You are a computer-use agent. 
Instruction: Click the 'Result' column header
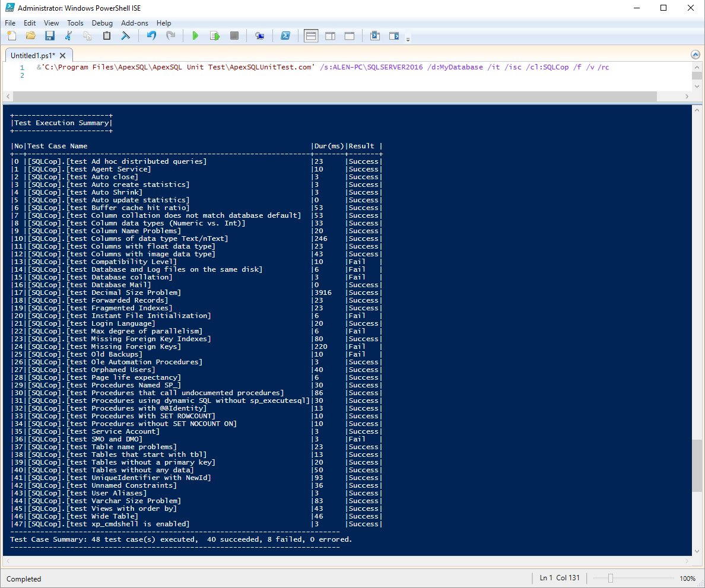361,146
